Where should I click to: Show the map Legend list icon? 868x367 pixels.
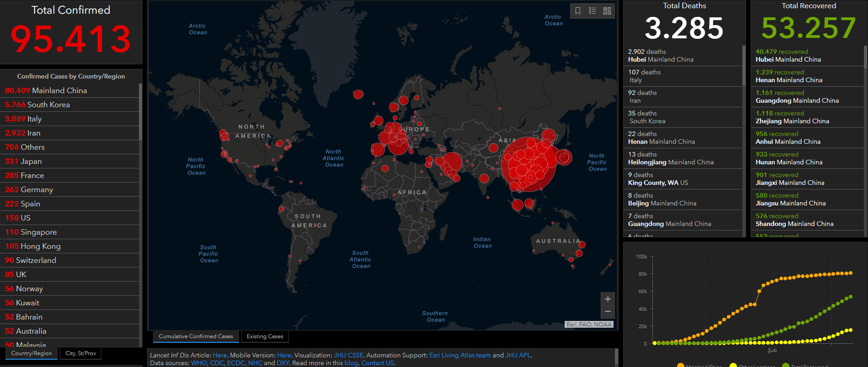tap(593, 11)
